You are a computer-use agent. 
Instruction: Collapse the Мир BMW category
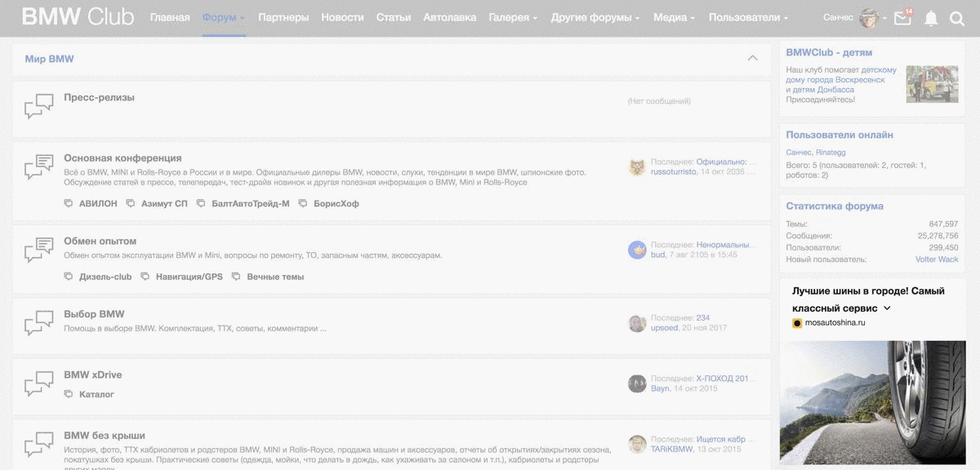tap(752, 58)
